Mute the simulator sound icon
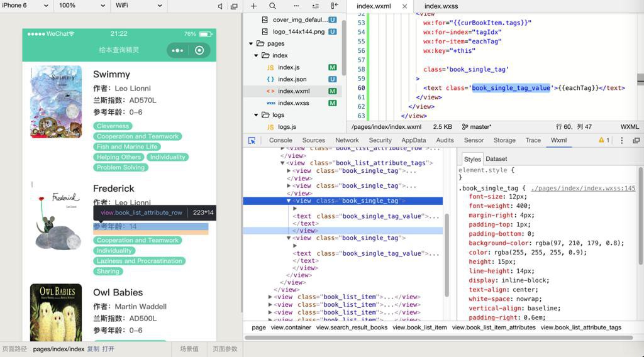Screen dimensions: 644x357 (x=220, y=6)
